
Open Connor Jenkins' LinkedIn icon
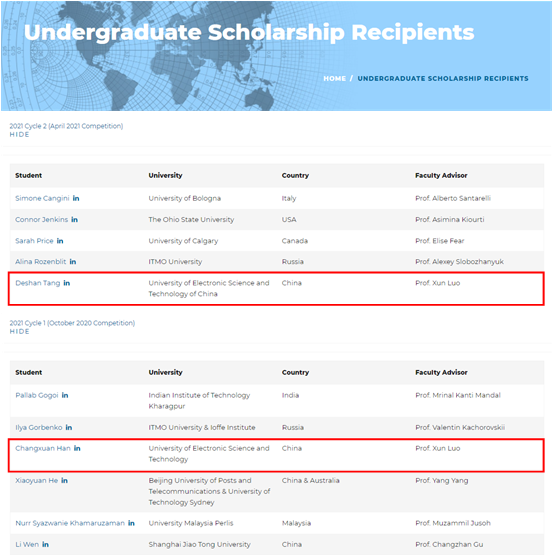(74, 219)
